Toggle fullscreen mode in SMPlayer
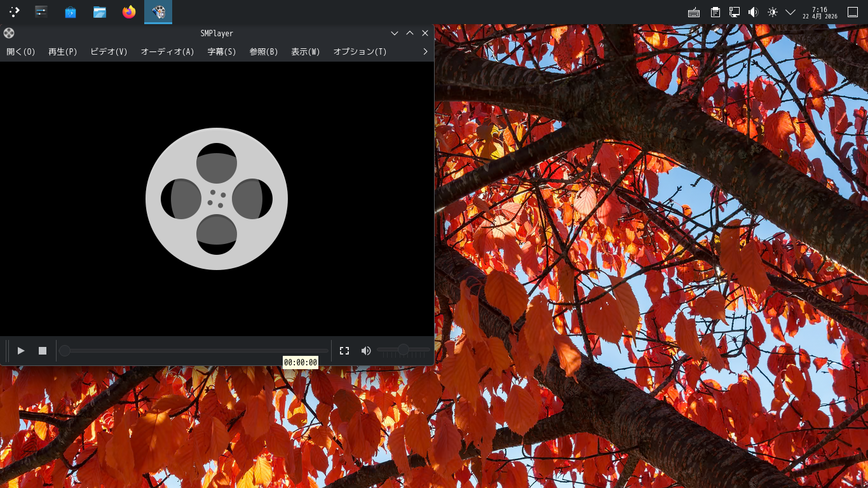This screenshot has width=868, height=488. tap(344, 350)
